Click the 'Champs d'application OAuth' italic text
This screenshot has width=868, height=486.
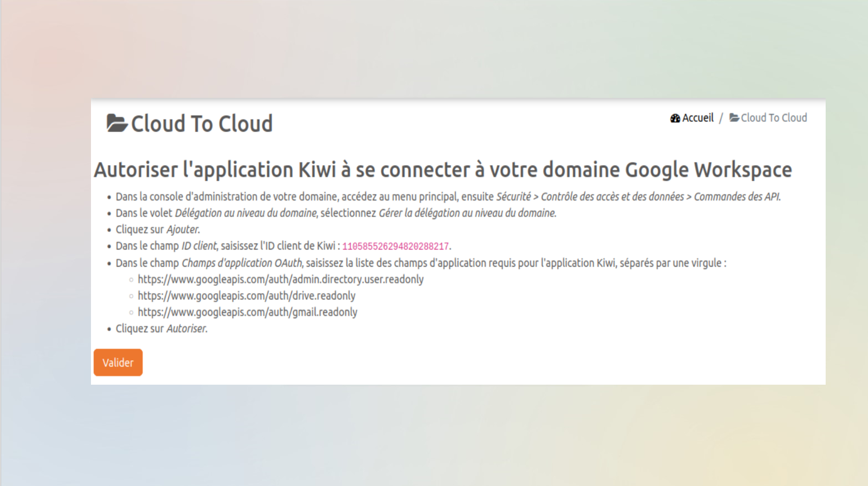point(241,263)
